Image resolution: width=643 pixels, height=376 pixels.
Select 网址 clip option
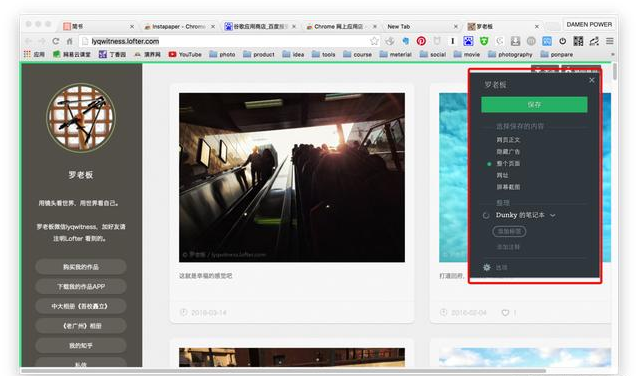point(502,175)
